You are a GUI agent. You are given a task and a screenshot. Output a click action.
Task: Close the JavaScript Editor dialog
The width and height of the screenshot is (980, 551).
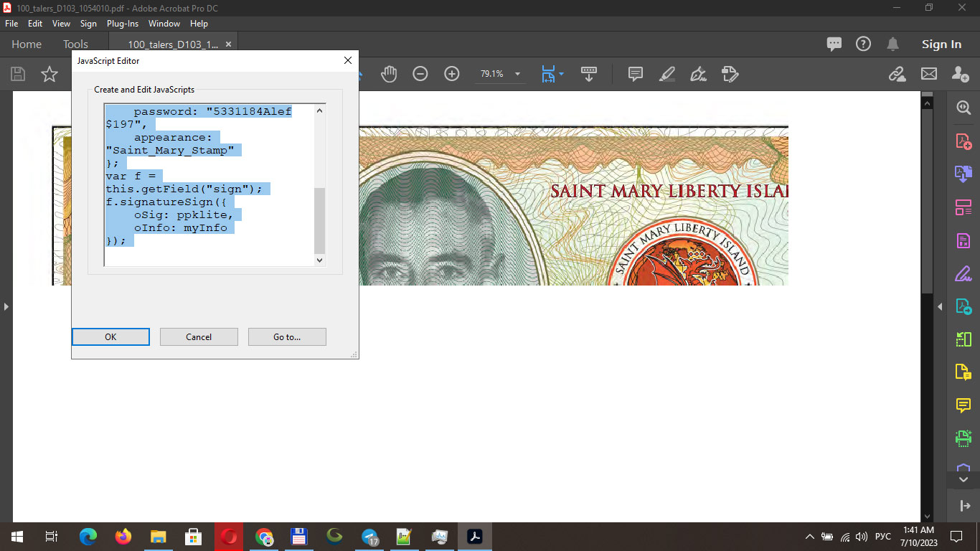coord(348,61)
